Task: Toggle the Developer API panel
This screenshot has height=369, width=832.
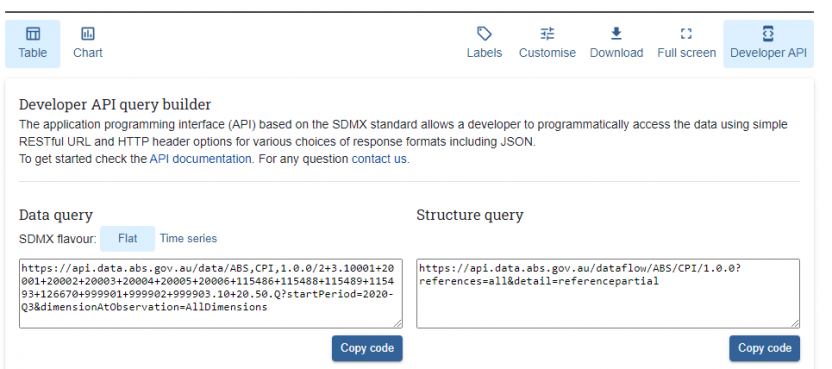Action: tap(768, 44)
